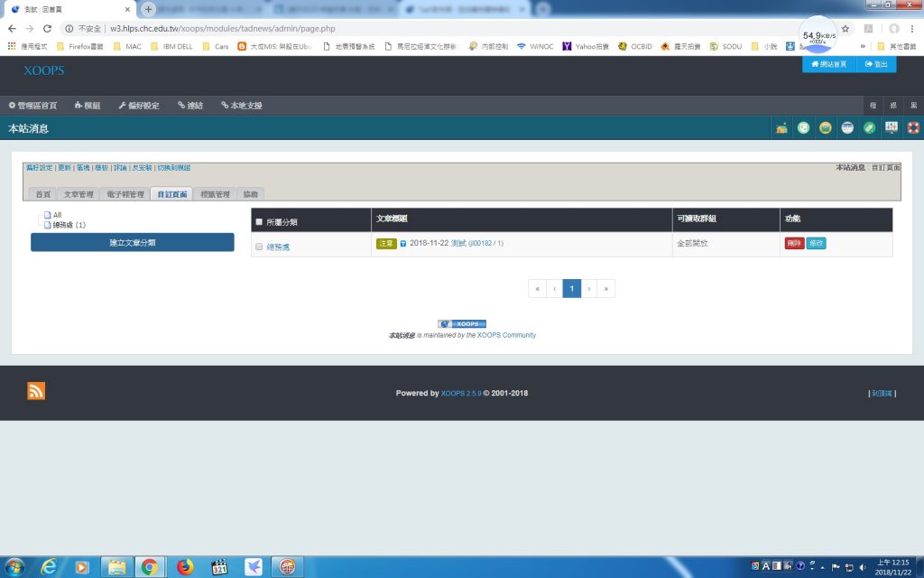Go to the last page with » button
Viewport: 924px width, 578px height.
(x=605, y=289)
